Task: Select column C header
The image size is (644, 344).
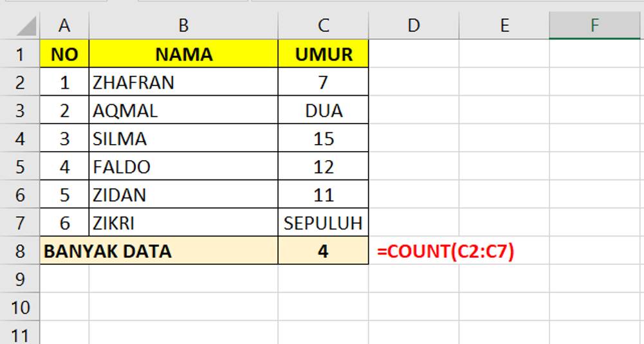Action: pos(323,26)
